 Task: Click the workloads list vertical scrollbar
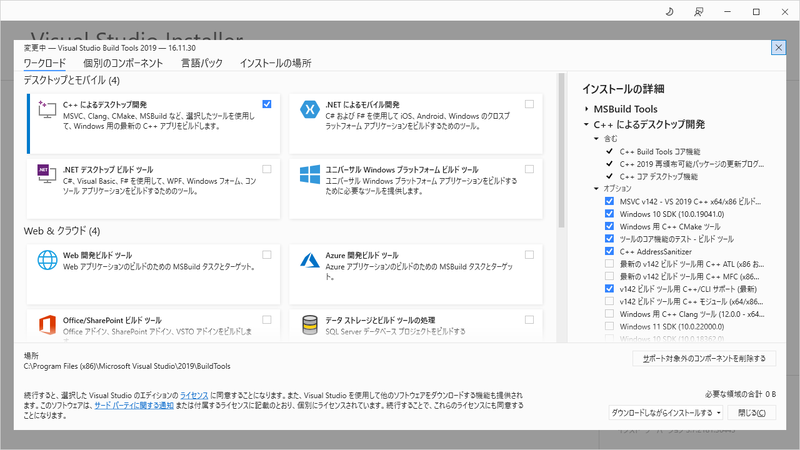click(562, 150)
